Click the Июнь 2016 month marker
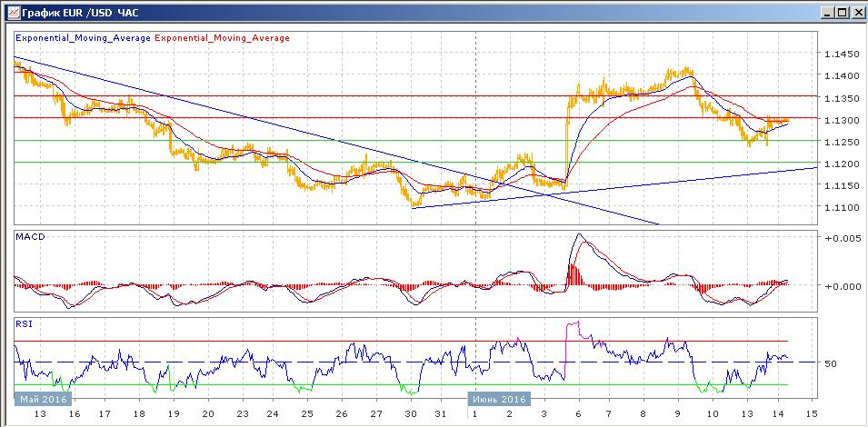The width and height of the screenshot is (868, 427). click(x=498, y=399)
